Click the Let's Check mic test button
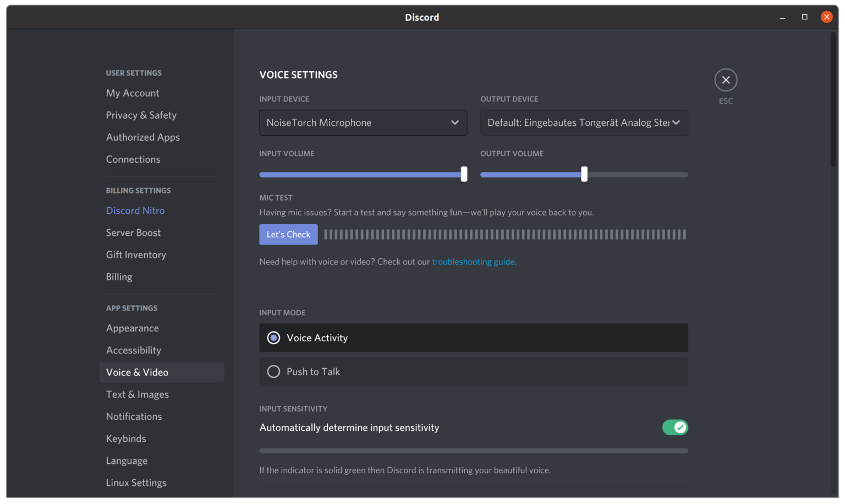The height and width of the screenshot is (504, 845). point(288,235)
